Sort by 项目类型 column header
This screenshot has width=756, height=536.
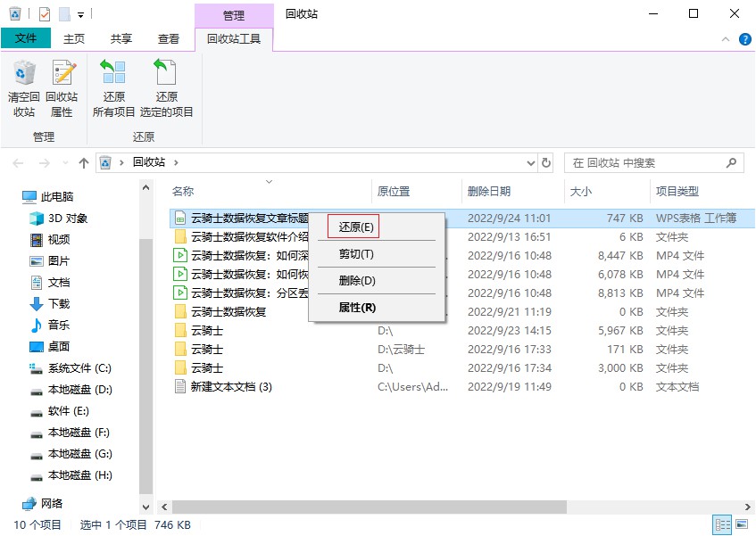coord(677,191)
